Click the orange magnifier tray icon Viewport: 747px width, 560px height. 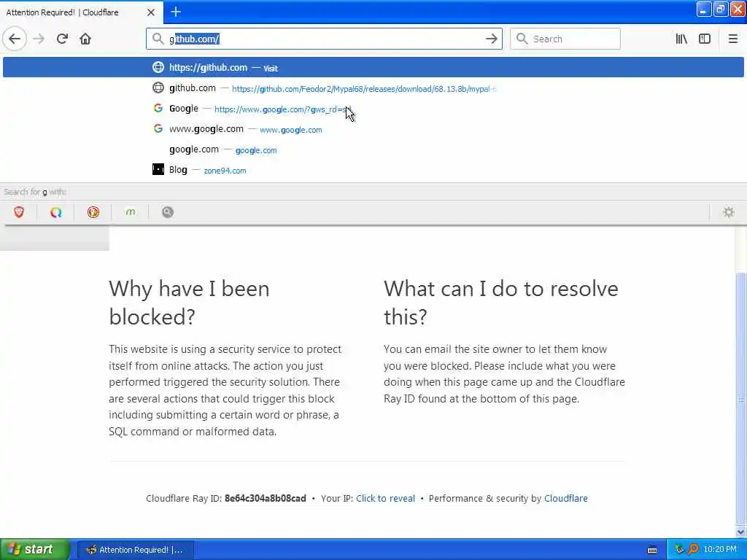693,550
